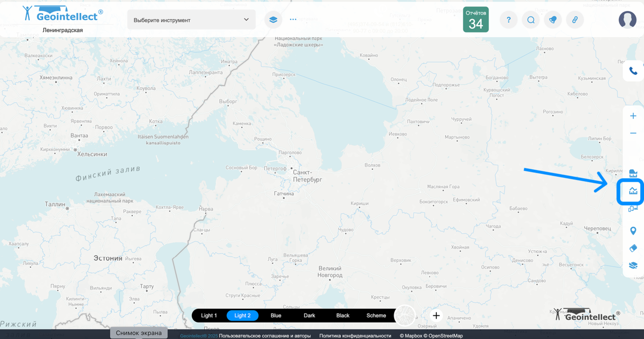644x339 pixels.
Task: Open the user profile avatar menu
Action: [627, 20]
